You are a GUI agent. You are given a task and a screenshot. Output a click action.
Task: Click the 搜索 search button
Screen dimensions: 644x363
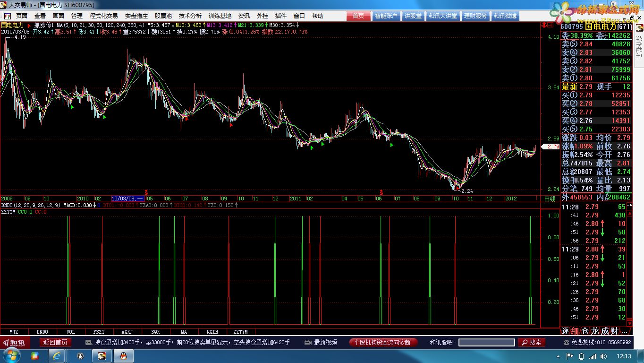[531, 342]
